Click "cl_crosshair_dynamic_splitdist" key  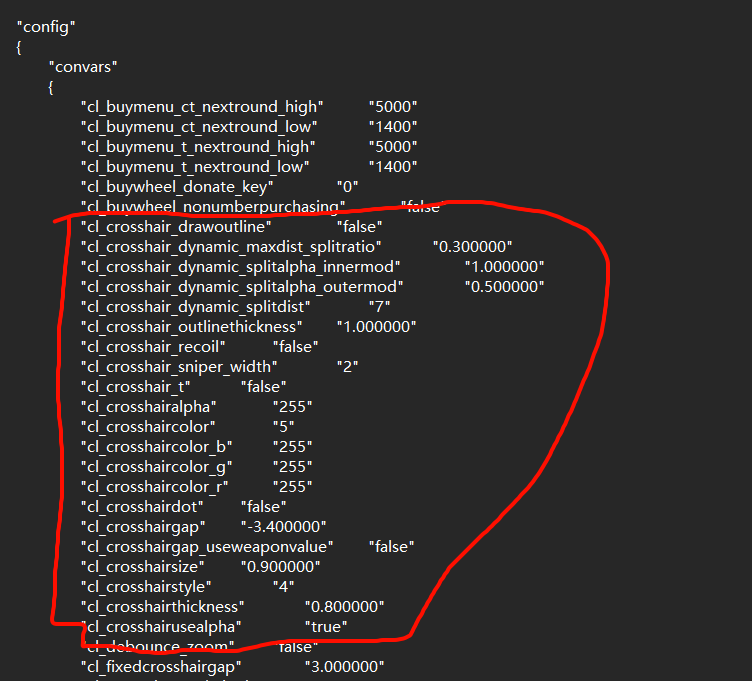click(196, 307)
